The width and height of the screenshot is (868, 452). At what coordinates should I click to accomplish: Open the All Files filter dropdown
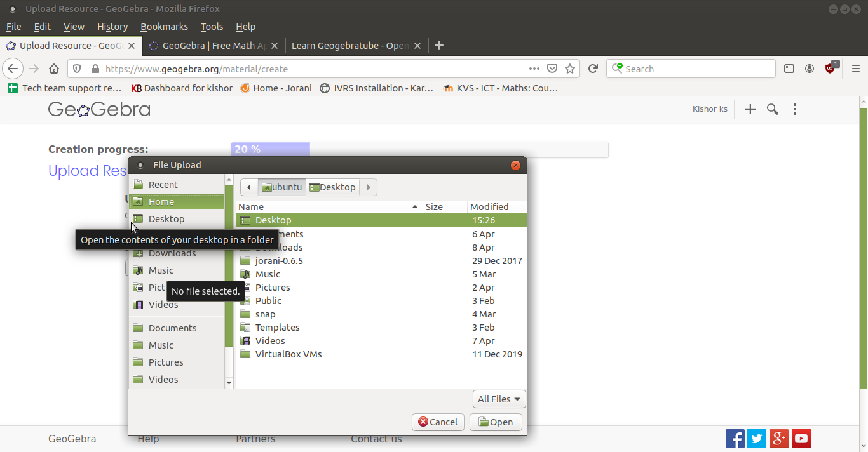click(499, 399)
